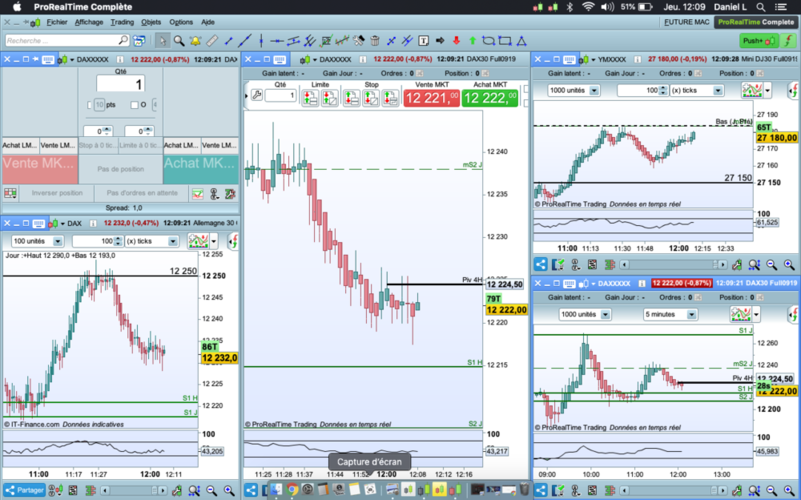Click the FUTURE MAC button

coord(687,22)
